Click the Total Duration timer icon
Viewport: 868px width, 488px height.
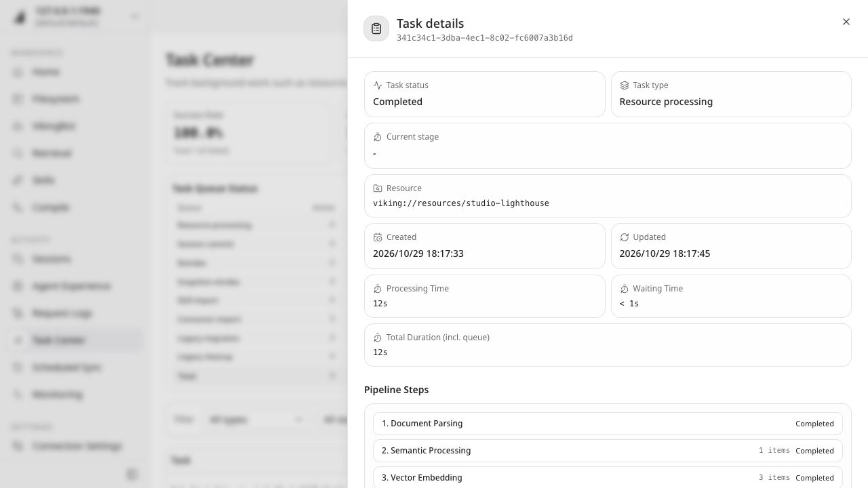378,338
